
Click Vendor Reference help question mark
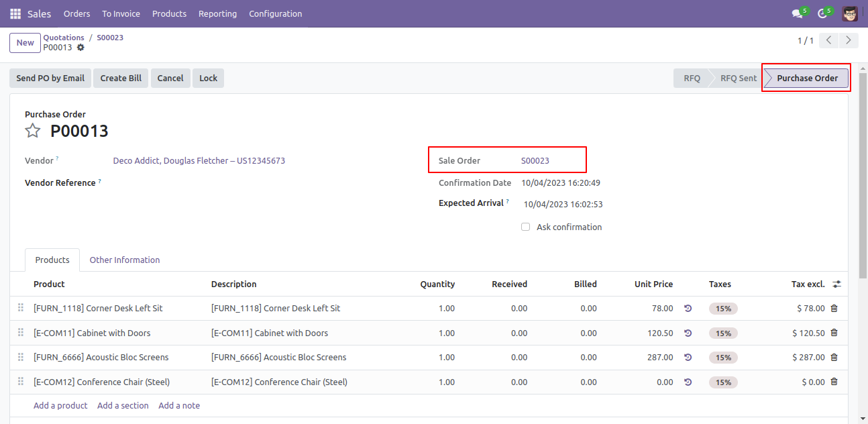click(x=100, y=181)
